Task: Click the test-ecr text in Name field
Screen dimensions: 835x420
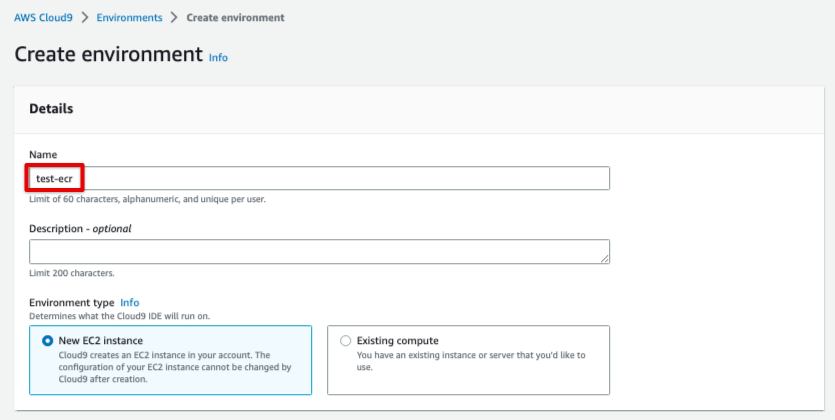Action: click(x=54, y=179)
